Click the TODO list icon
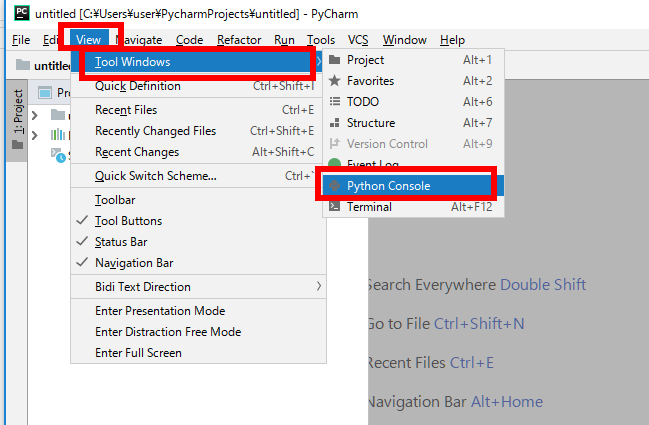Screen dimensions: 649x425 pyautogui.click(x=334, y=101)
